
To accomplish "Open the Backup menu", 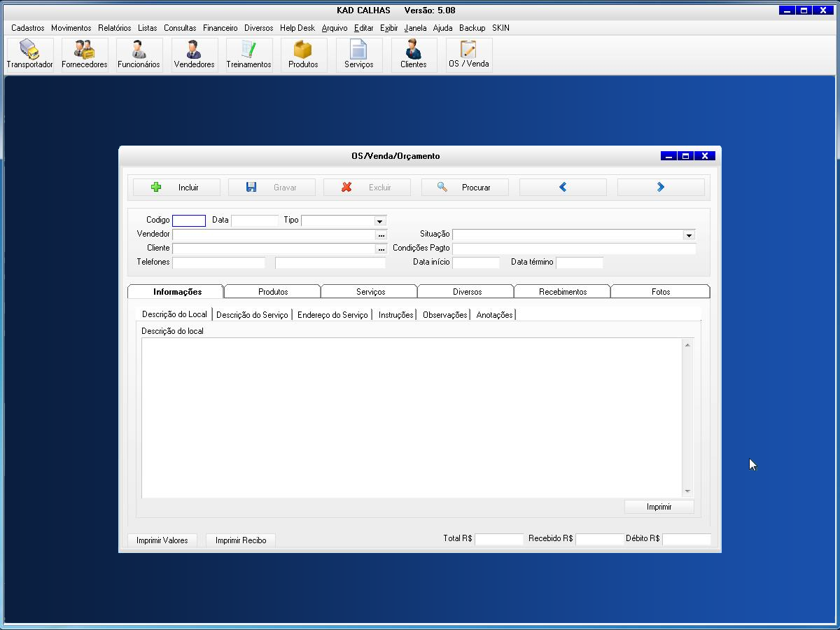I will [x=472, y=28].
